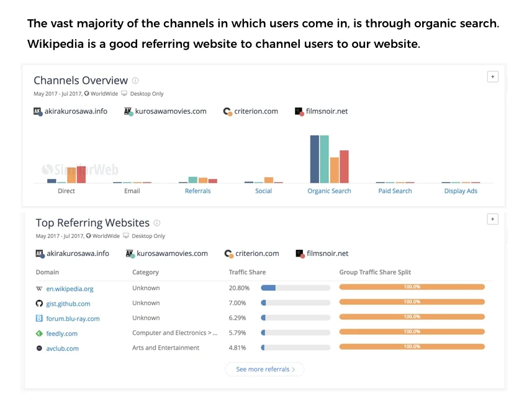Click the 20.80% traffic share value

pos(239,288)
